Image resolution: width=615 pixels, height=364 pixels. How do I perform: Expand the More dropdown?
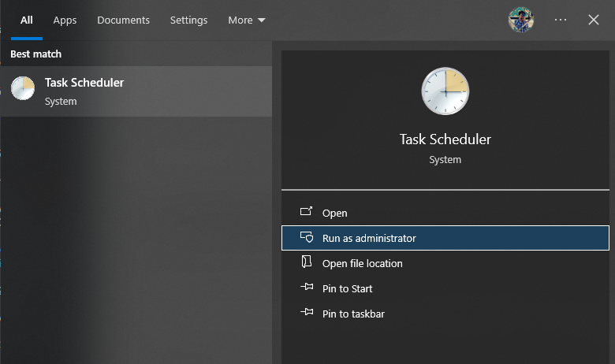247,20
